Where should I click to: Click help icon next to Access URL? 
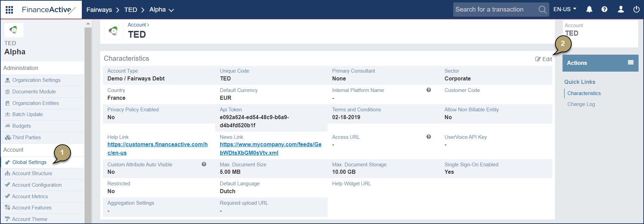point(429,137)
